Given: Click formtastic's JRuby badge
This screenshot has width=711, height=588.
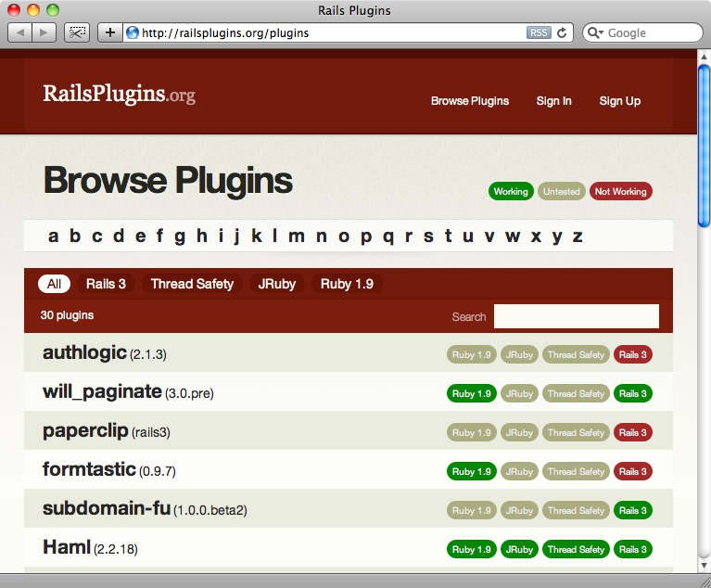Looking at the screenshot, I should tap(520, 472).
